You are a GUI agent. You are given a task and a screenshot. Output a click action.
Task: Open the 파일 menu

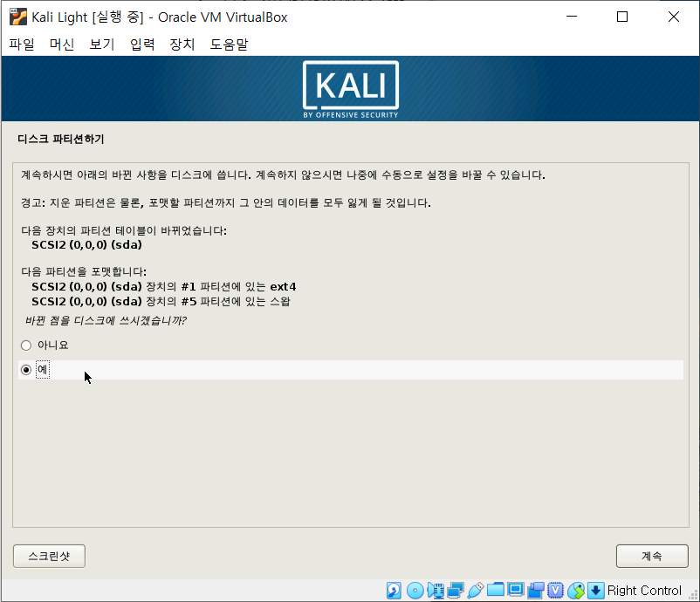22,44
